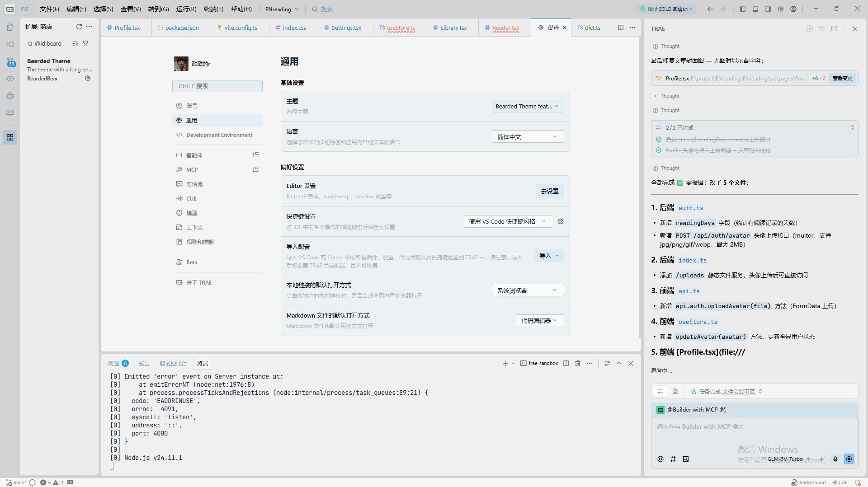Click the Ctrl+F settings search field
The height and width of the screenshot is (487, 868).
tap(217, 86)
